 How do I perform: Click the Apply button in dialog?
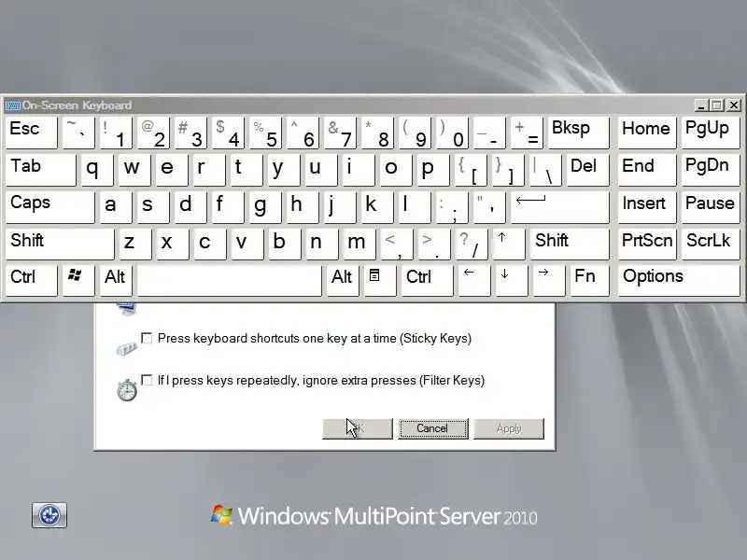coord(509,428)
